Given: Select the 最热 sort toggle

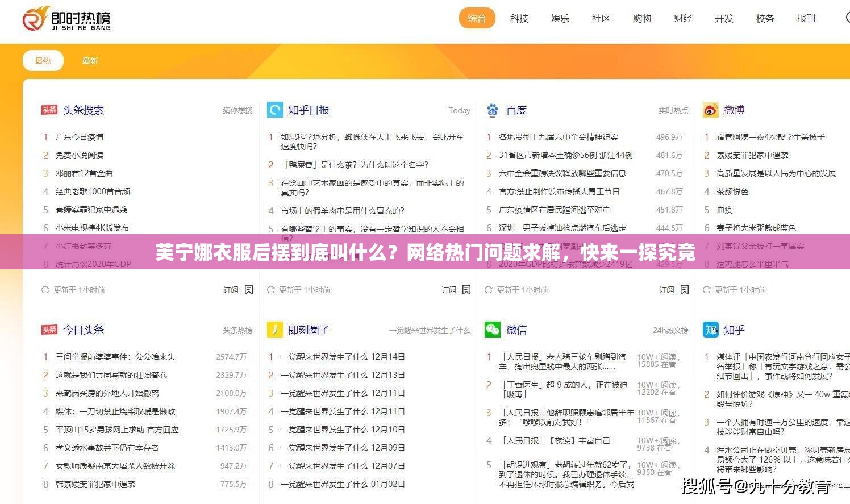Looking at the screenshot, I should 43,61.
